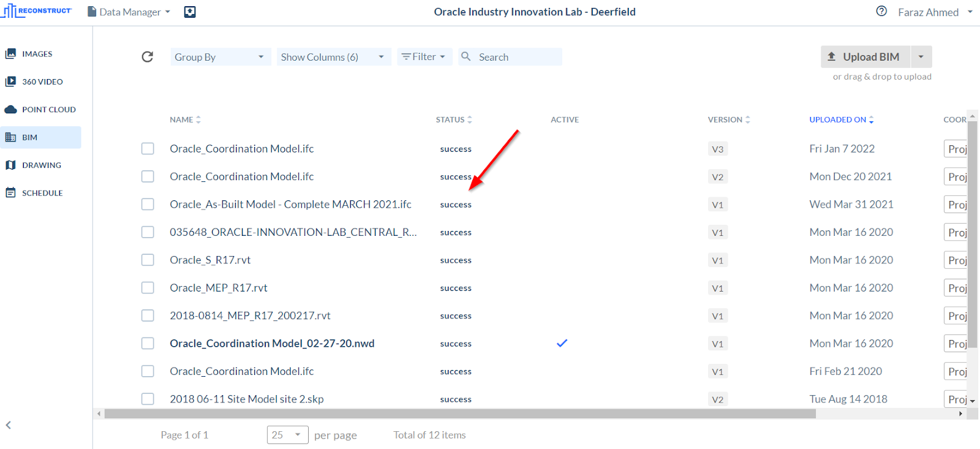Click the V2 badge dated Dec 20 2021

point(718,177)
